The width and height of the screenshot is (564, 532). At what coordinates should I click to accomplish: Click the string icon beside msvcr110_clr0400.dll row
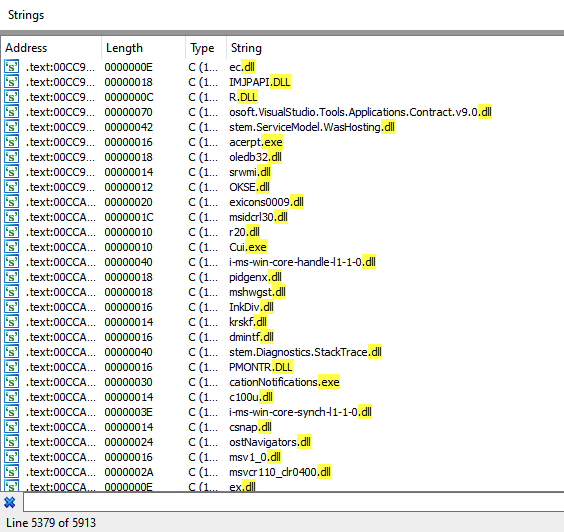coord(12,472)
